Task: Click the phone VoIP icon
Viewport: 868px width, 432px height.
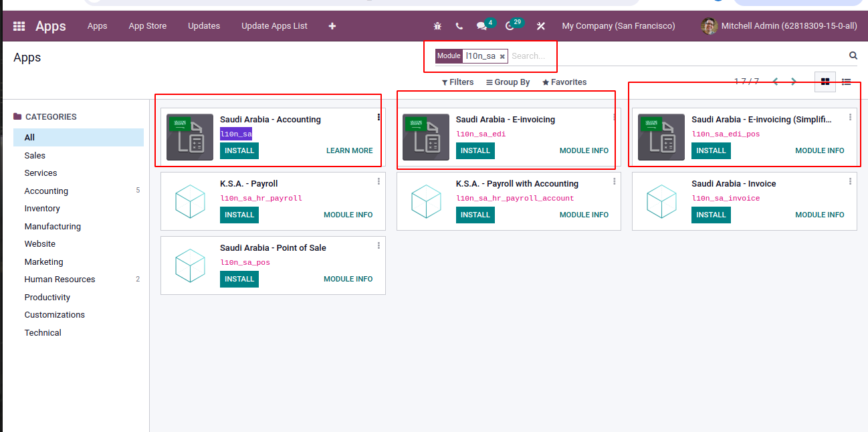Action: pyautogui.click(x=459, y=26)
